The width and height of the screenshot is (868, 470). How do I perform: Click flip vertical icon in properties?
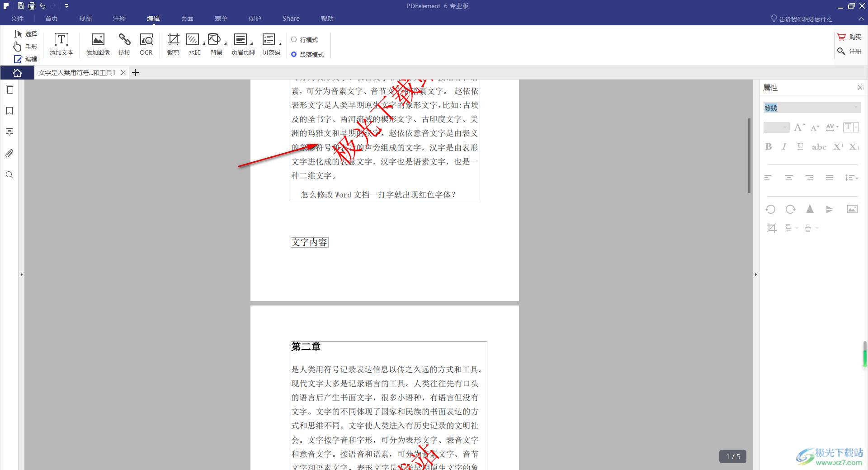[x=830, y=209]
